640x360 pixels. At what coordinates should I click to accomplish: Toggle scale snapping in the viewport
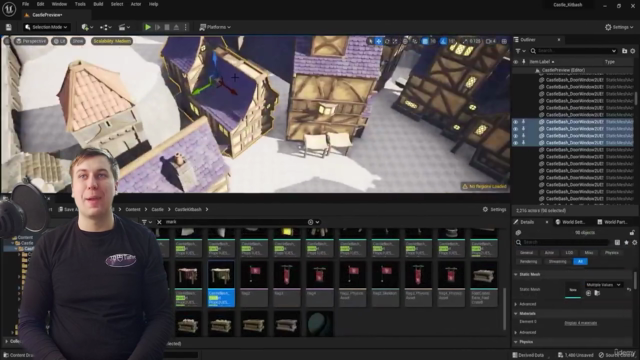(466, 41)
